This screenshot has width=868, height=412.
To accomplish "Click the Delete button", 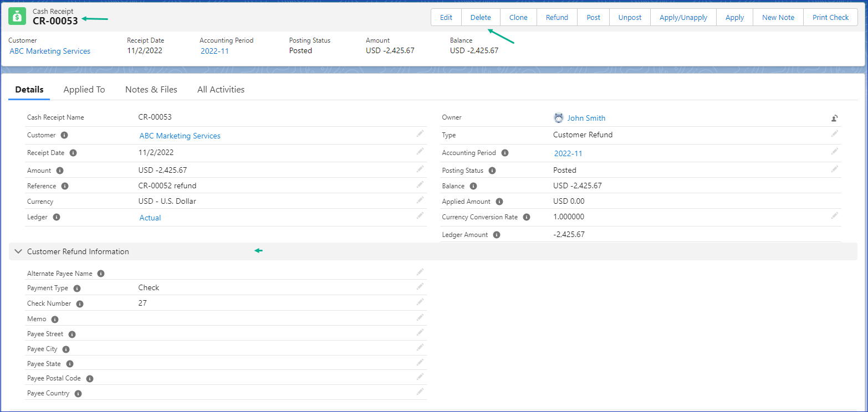I will point(481,17).
